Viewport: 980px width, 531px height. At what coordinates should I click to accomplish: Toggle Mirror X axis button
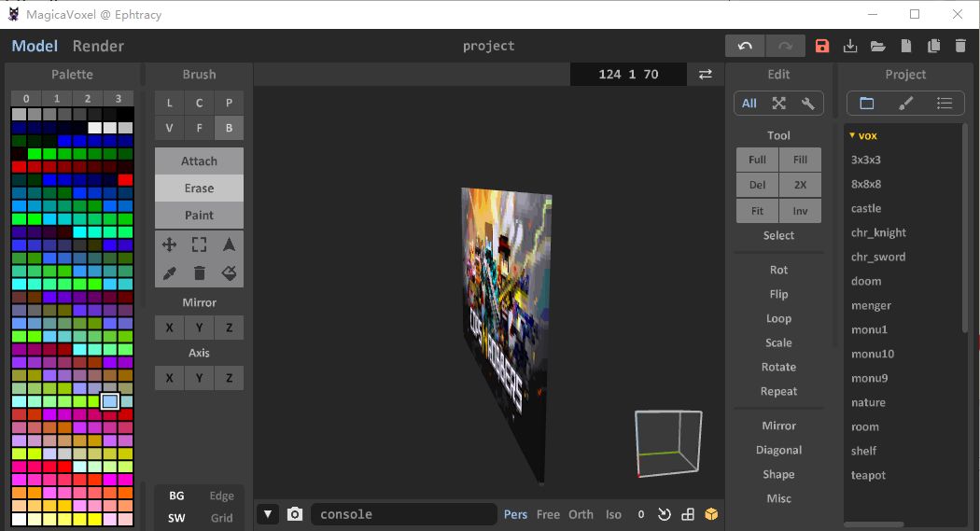[x=169, y=328]
